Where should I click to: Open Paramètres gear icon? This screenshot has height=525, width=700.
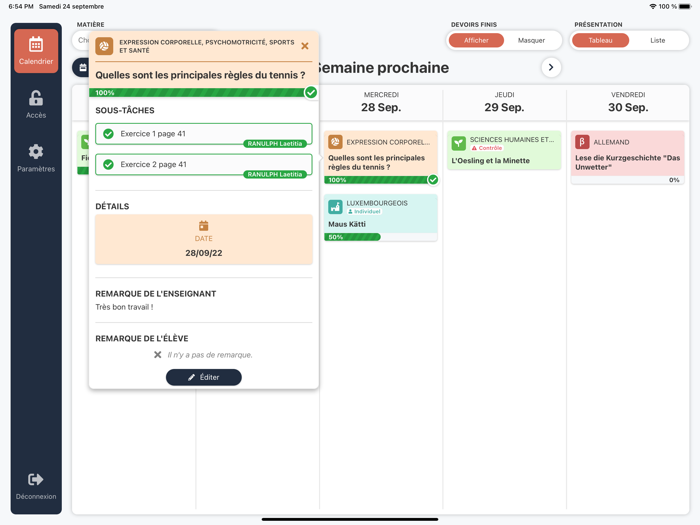[36, 152]
